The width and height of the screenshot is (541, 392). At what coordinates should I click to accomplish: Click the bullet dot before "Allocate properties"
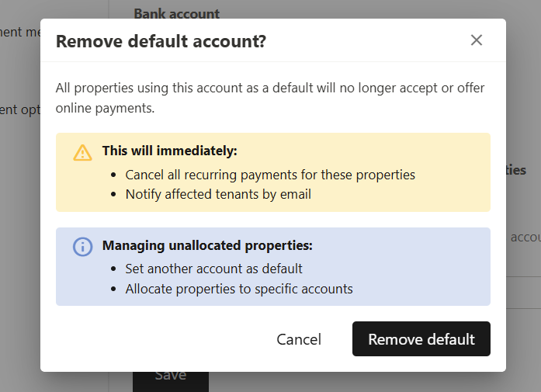[x=116, y=289]
